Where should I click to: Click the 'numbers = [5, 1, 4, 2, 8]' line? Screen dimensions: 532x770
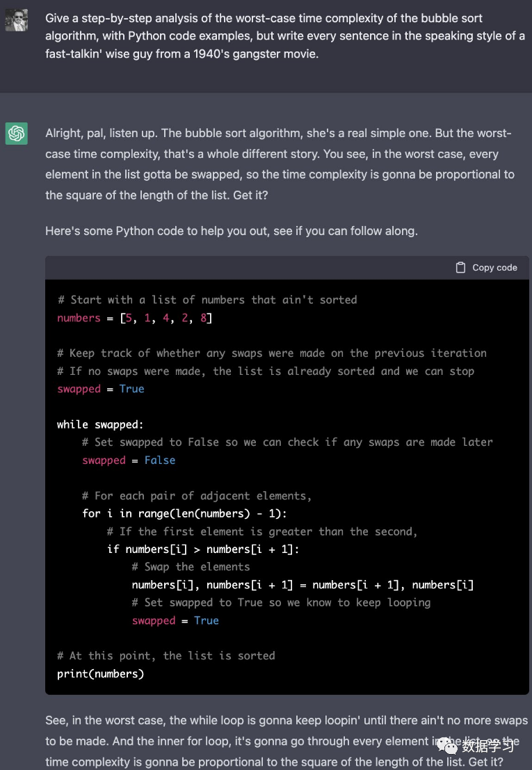pyautogui.click(x=134, y=318)
